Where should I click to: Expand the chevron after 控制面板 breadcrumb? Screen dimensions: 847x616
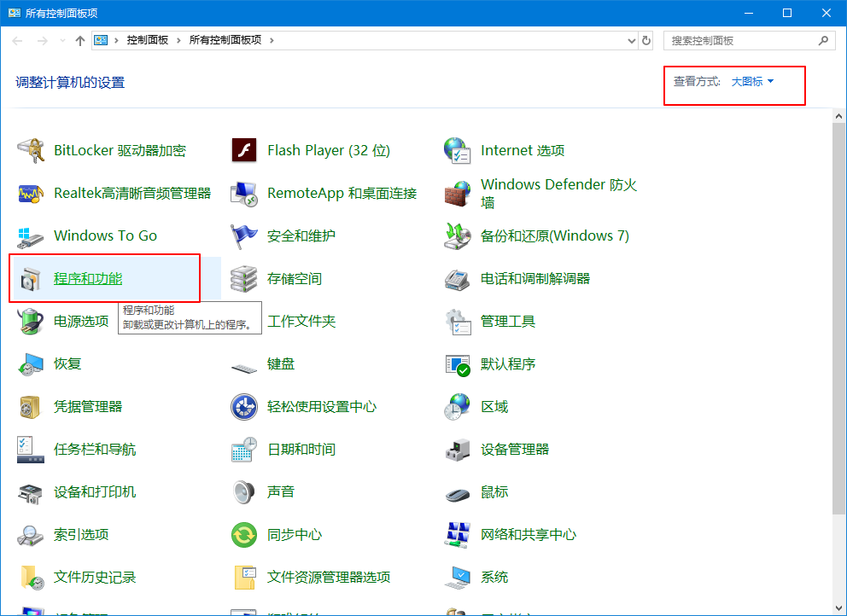tap(178, 40)
